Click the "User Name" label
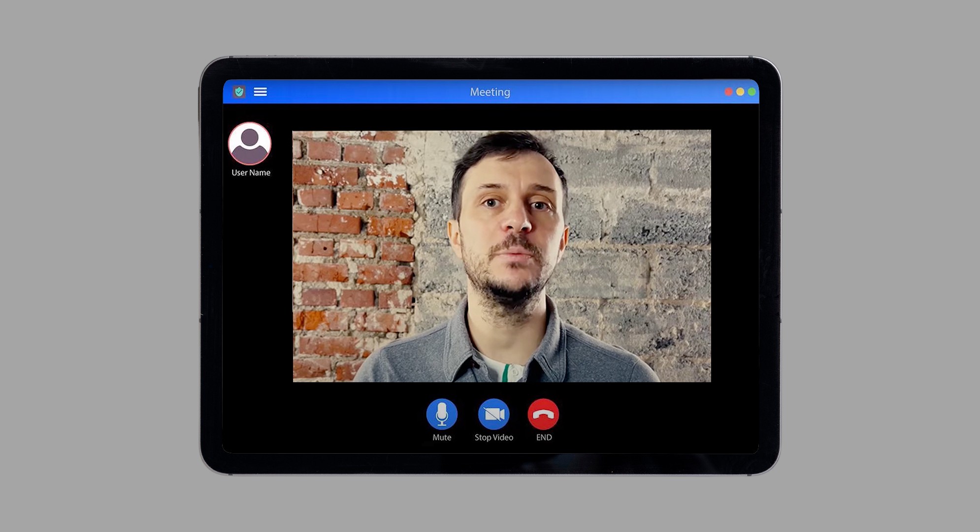Viewport: 980px width, 532px height. click(x=251, y=173)
